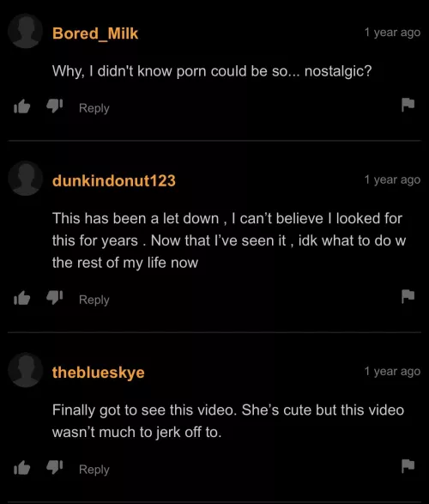The height and width of the screenshot is (504, 429).
Task: Open Bored_Milk's profile via username
Action: click(x=95, y=33)
